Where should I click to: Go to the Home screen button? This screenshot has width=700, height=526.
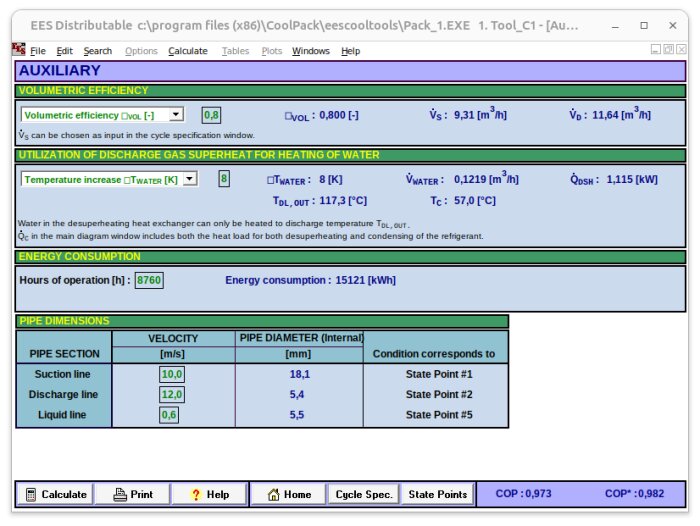288,494
